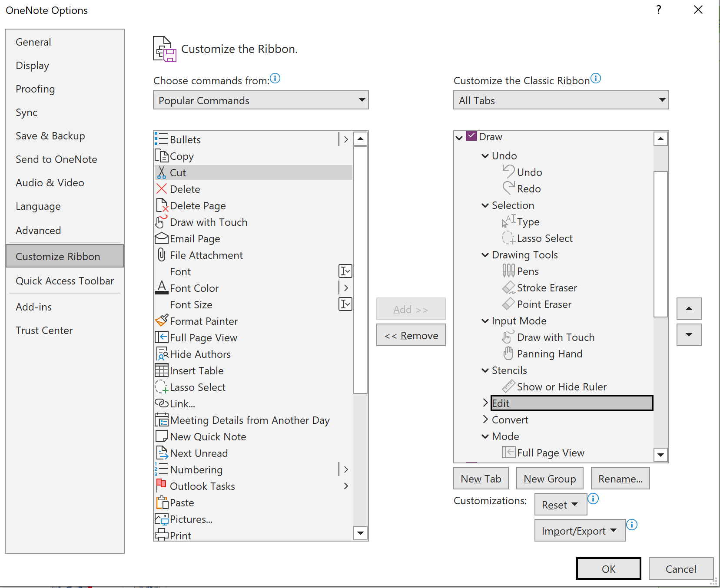Click the info icon beside Choose commands from
This screenshot has height=588, width=720.
(275, 79)
